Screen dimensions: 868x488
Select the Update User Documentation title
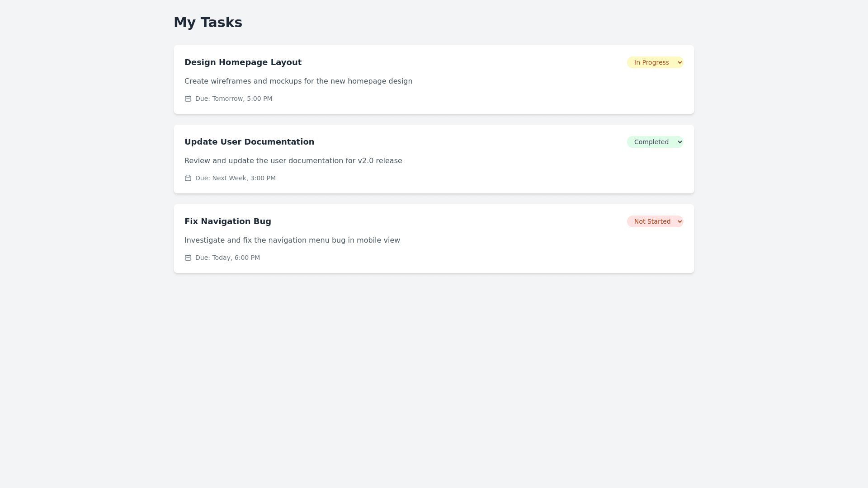click(249, 142)
